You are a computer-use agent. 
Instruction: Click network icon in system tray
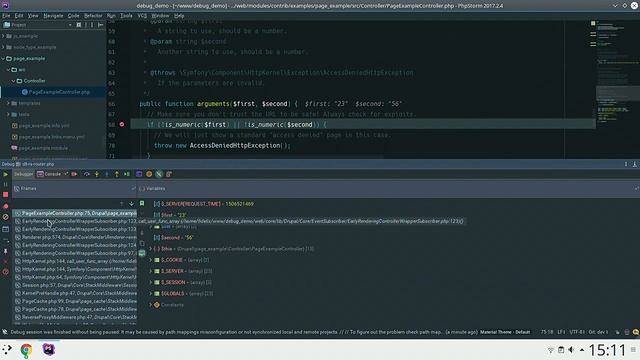tap(550, 350)
